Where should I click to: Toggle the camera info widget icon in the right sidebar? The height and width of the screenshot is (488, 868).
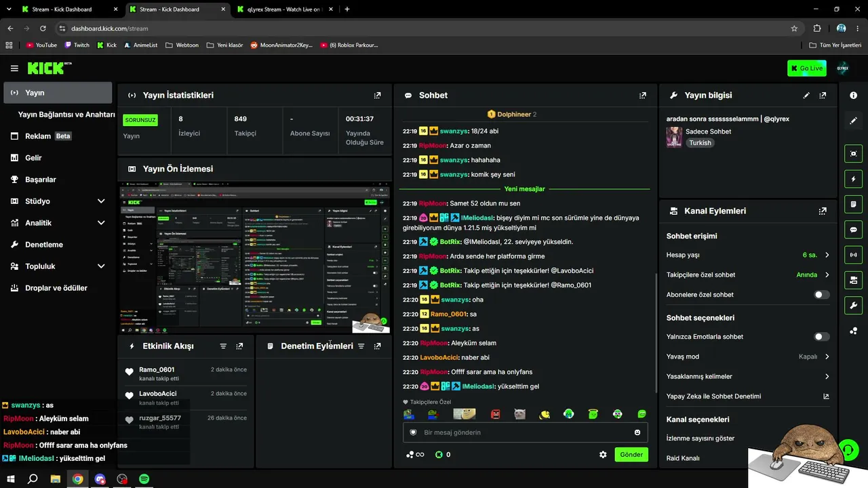pyautogui.click(x=854, y=280)
